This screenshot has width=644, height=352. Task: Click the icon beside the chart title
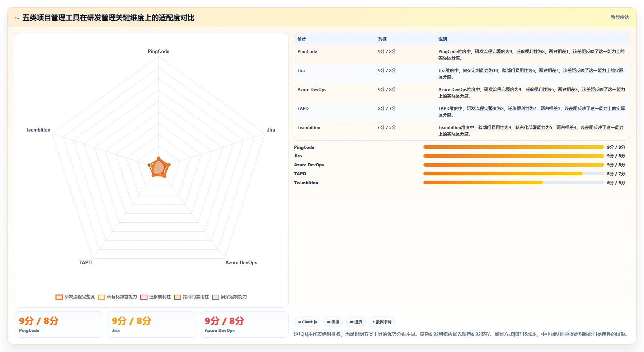click(17, 18)
